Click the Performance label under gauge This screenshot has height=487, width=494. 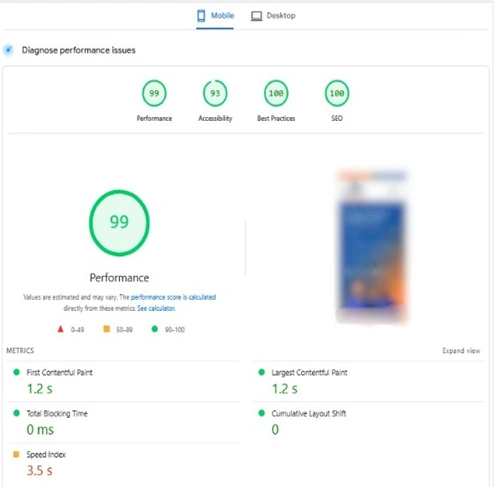(x=154, y=118)
